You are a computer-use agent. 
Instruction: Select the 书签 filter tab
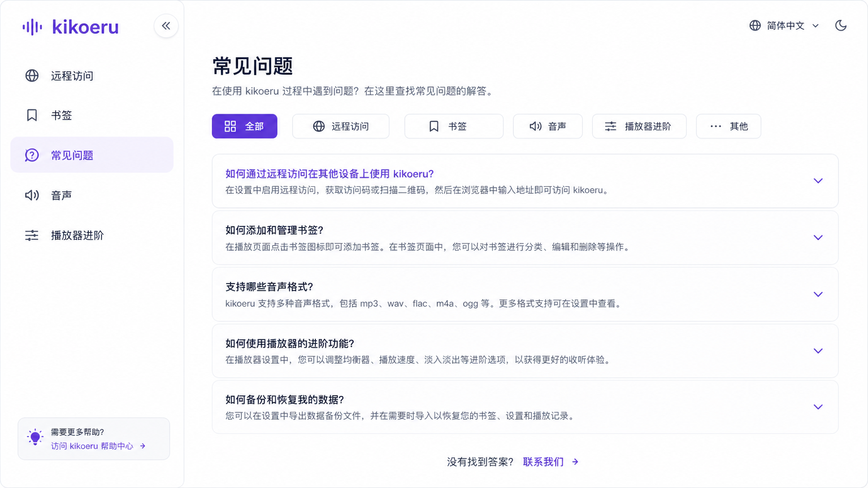coord(454,127)
